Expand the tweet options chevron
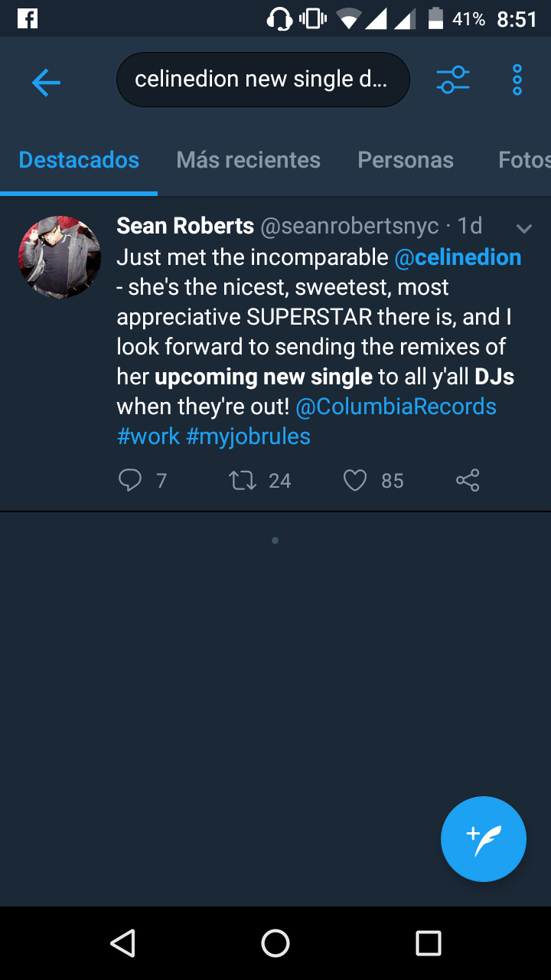 tap(524, 228)
